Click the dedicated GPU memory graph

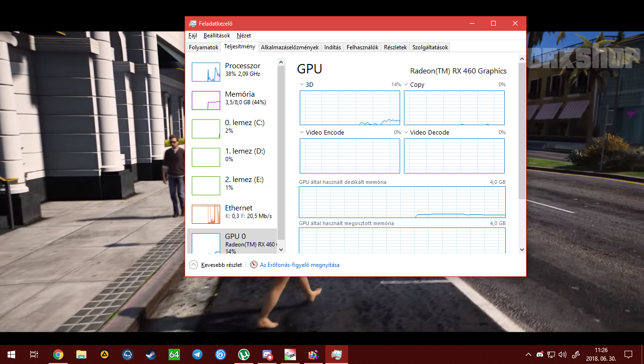click(x=402, y=202)
